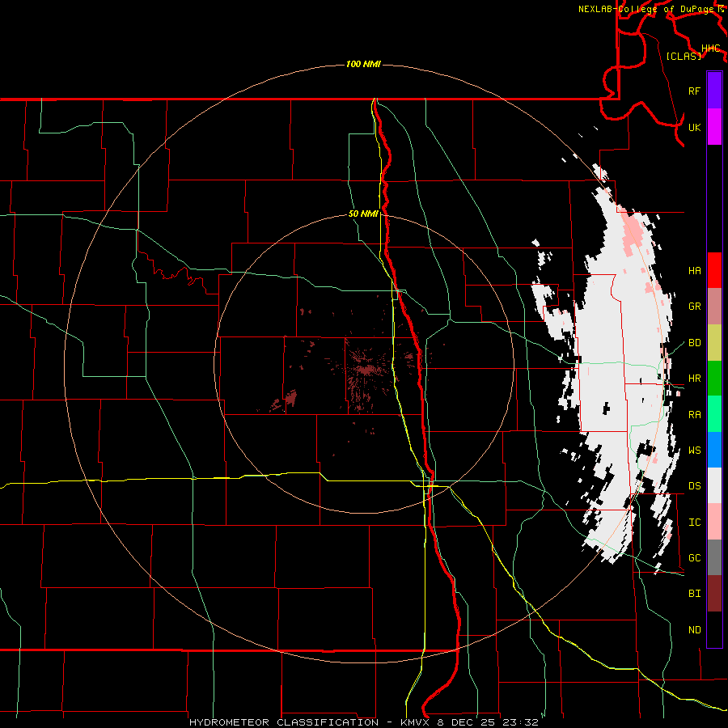Click the WS legend label
The height and width of the screenshot is (728, 728).
(694, 451)
